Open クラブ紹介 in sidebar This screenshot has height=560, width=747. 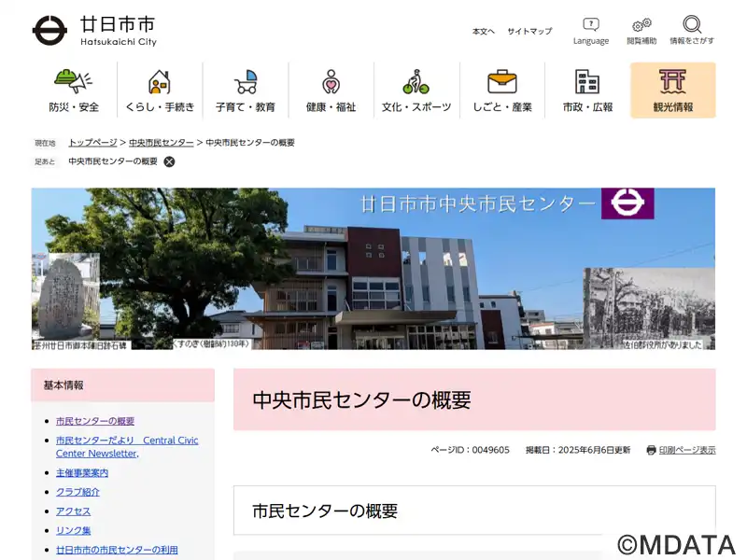pos(78,492)
